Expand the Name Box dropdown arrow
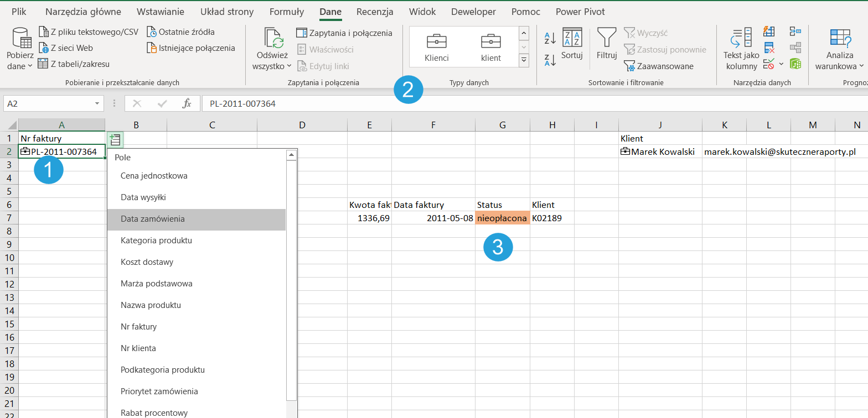Viewport: 868px width, 418px height. (x=97, y=103)
